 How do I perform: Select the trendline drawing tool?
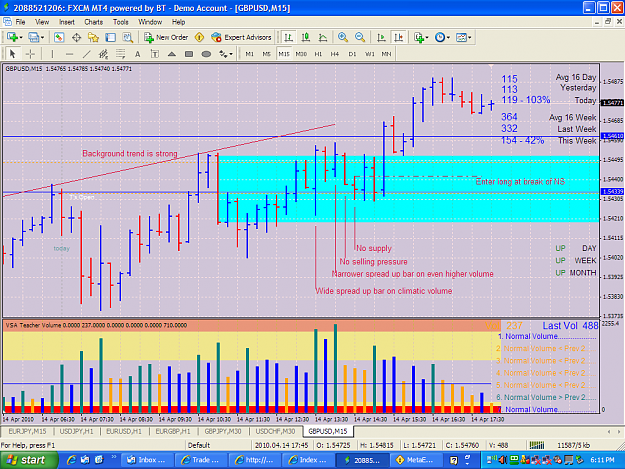point(86,54)
